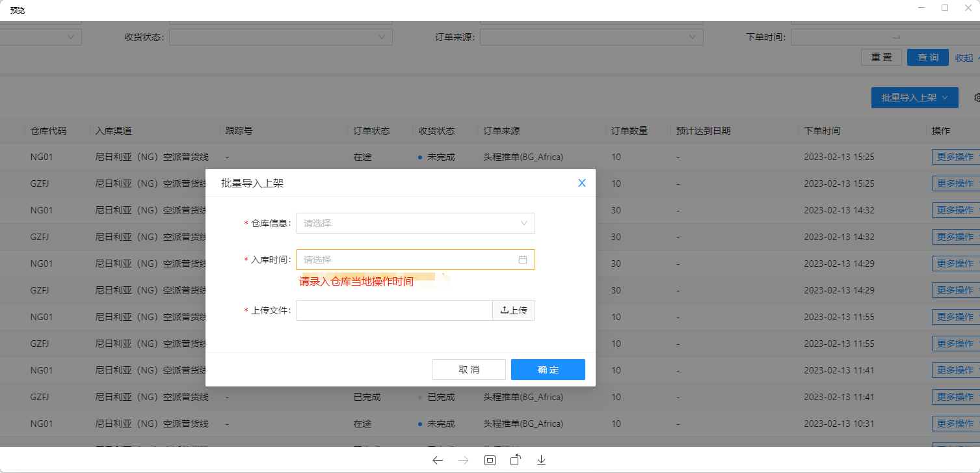
Task: Open 更多操作 for NG01 row at 14:32
Action: coord(955,210)
